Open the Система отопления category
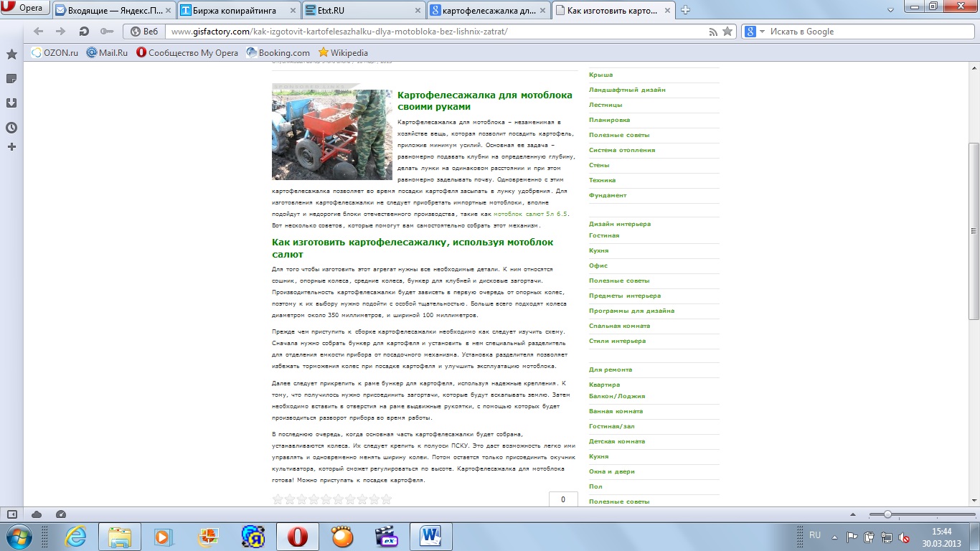Image resolution: width=980 pixels, height=551 pixels. (622, 150)
